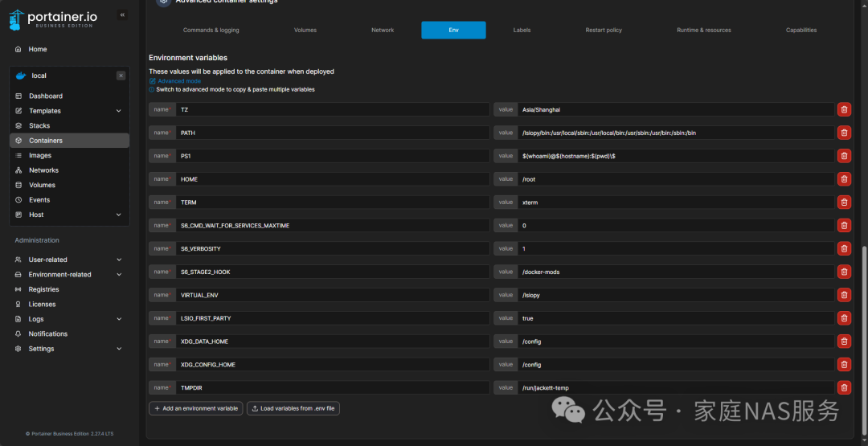Delete the PS1 environment variable
The height and width of the screenshot is (446, 868).
[x=844, y=156]
